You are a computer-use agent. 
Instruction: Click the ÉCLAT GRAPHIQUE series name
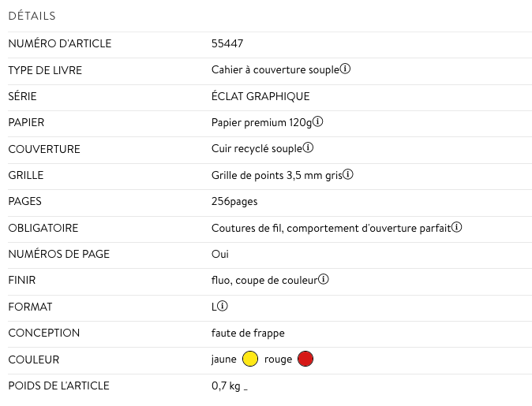pyautogui.click(x=260, y=96)
